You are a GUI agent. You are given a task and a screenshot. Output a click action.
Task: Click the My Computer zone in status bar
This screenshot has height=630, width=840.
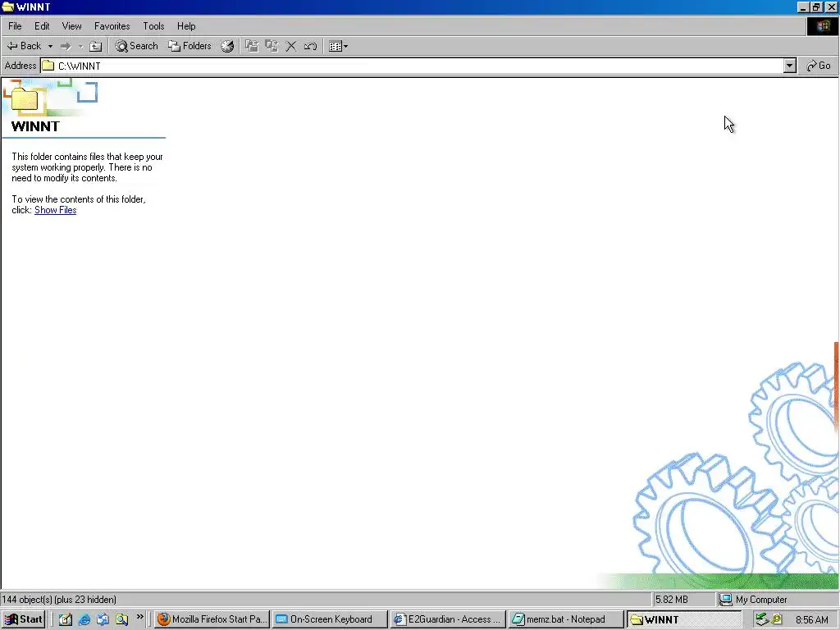tap(778, 600)
